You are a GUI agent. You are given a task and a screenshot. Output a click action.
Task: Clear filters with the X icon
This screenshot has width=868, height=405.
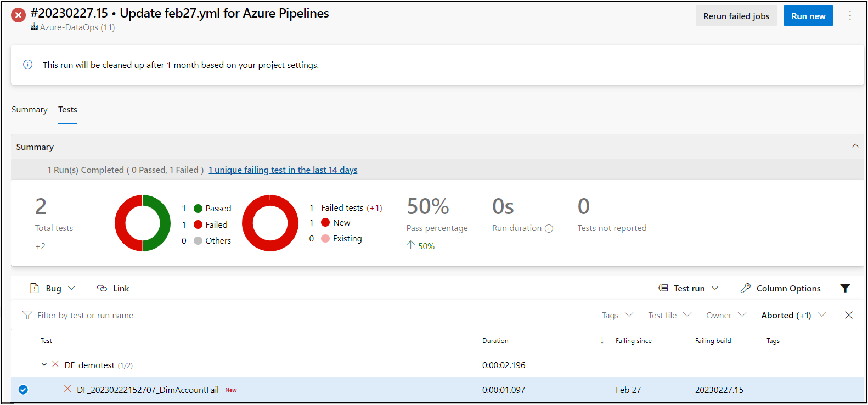point(849,315)
